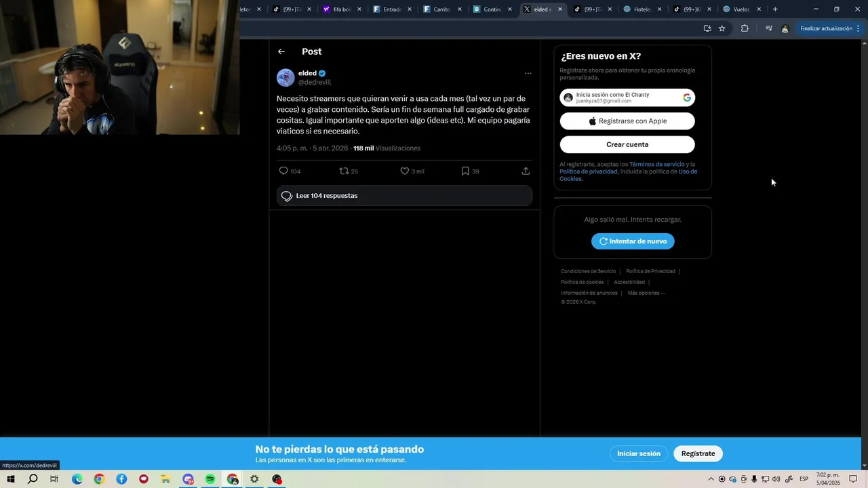
Task: Expand Más opciones in footer
Action: click(646, 293)
